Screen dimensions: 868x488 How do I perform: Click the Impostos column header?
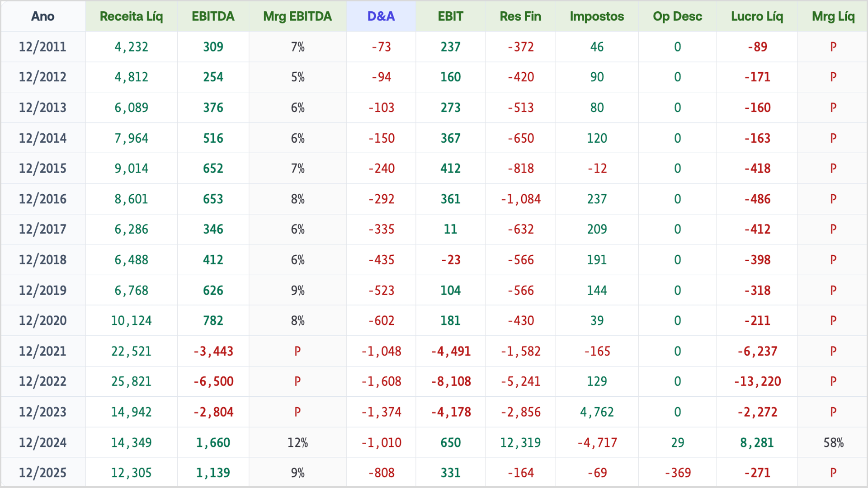pyautogui.click(x=597, y=16)
